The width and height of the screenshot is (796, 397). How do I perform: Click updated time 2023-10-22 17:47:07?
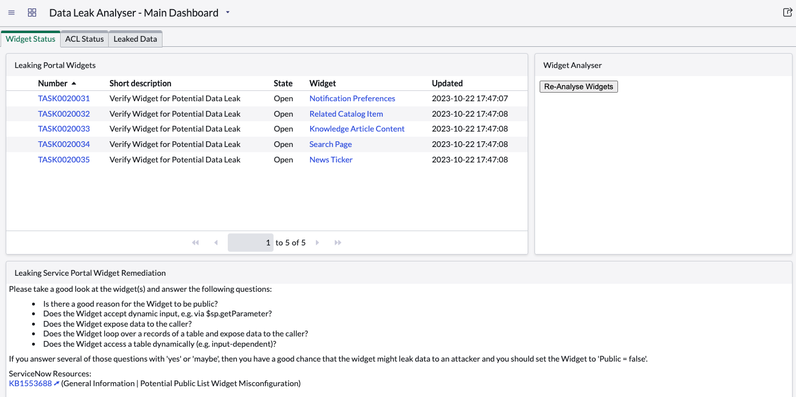(470, 98)
